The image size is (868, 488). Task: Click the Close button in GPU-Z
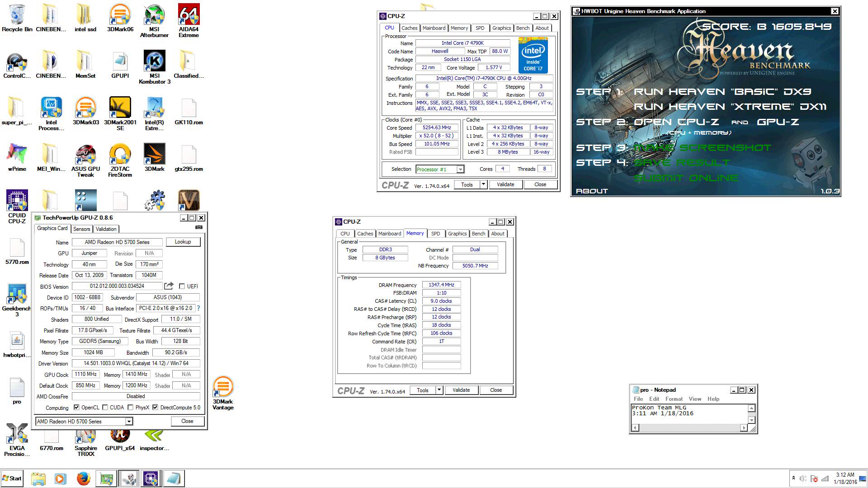(x=187, y=421)
